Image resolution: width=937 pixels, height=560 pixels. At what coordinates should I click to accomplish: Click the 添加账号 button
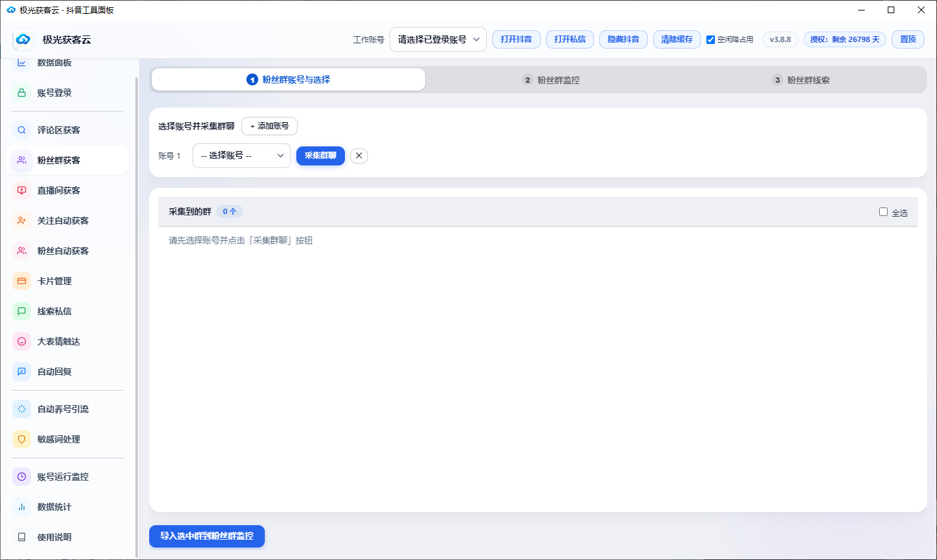tap(269, 126)
